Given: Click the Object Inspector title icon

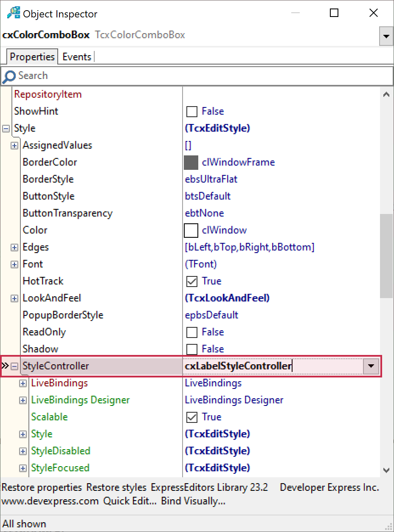Looking at the screenshot, I should pyautogui.click(x=13, y=13).
